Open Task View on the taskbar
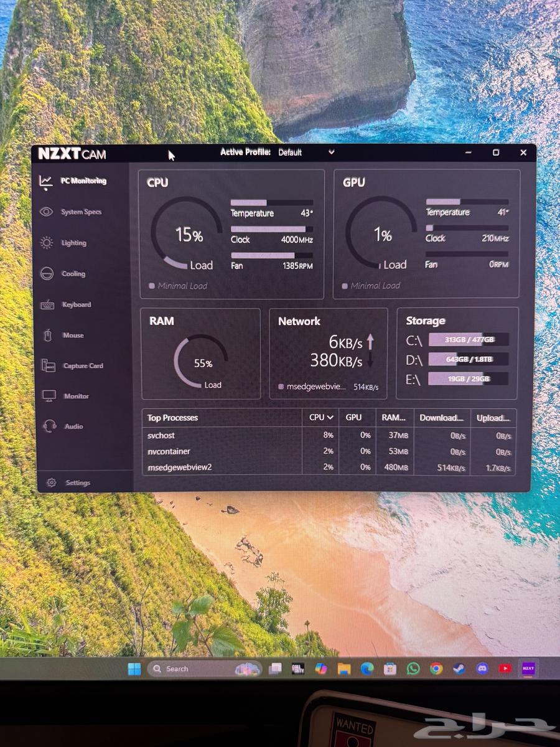 point(275,669)
